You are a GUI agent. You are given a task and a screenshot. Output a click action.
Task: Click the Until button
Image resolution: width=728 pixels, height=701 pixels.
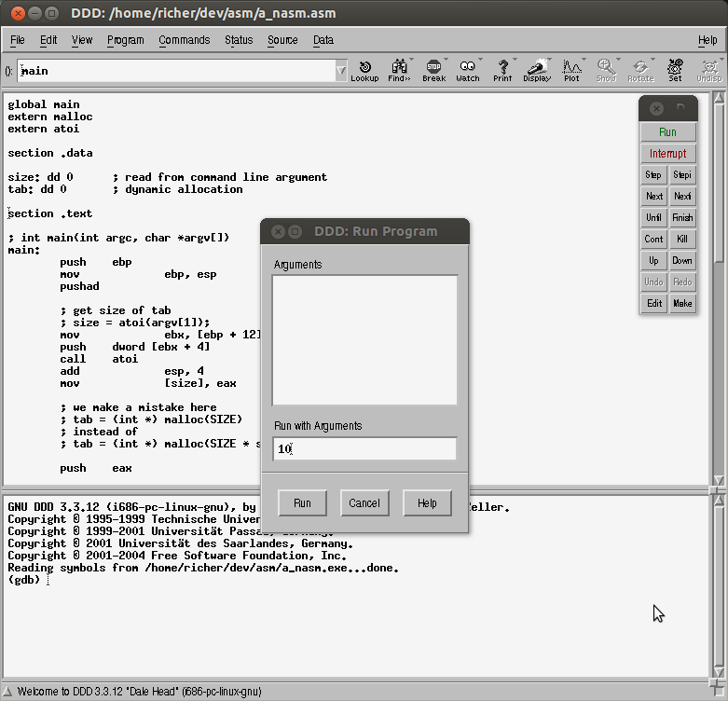653,218
